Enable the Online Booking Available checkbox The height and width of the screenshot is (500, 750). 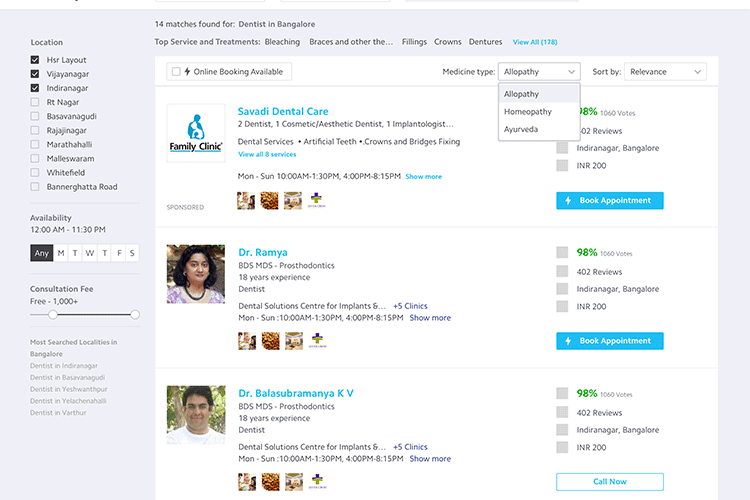tap(177, 72)
